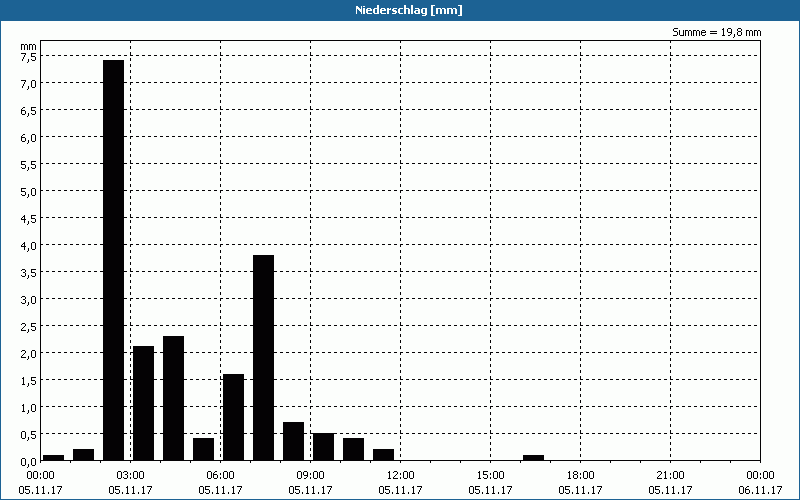This screenshot has height=500, width=800.
Task: Select the 09:00 time label
Action: coord(311,476)
